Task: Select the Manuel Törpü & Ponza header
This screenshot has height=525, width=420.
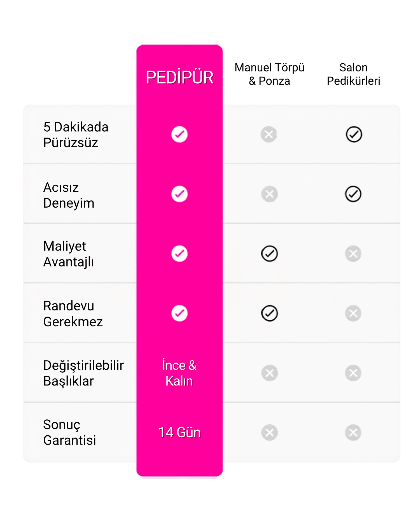Action: (269, 74)
